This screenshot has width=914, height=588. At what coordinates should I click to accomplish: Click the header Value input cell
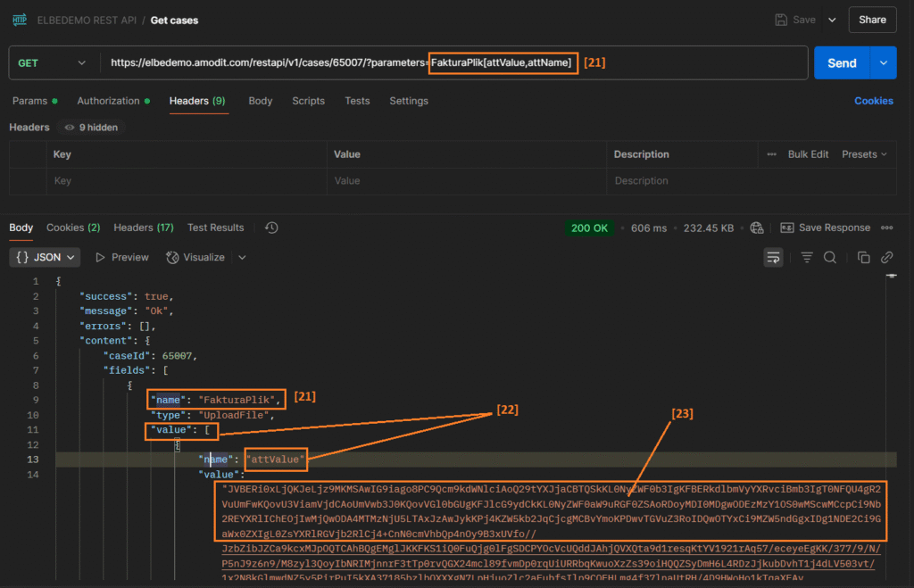pyautogui.click(x=466, y=180)
